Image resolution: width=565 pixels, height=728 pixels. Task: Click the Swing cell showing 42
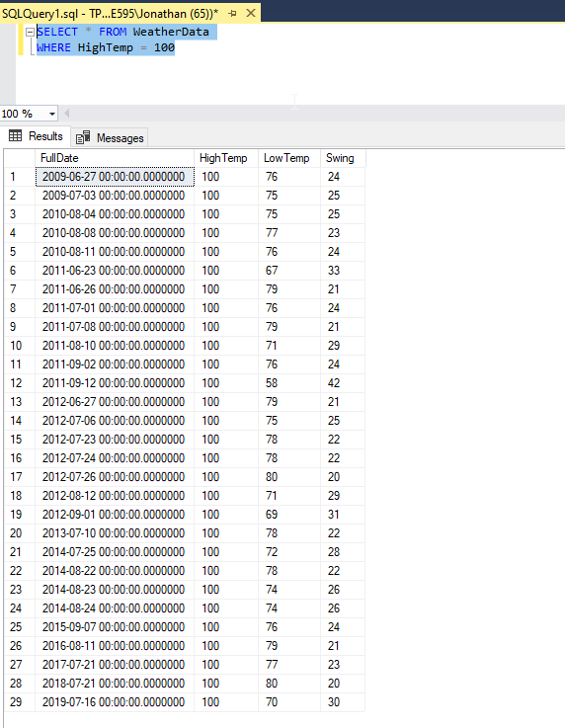pos(343,383)
